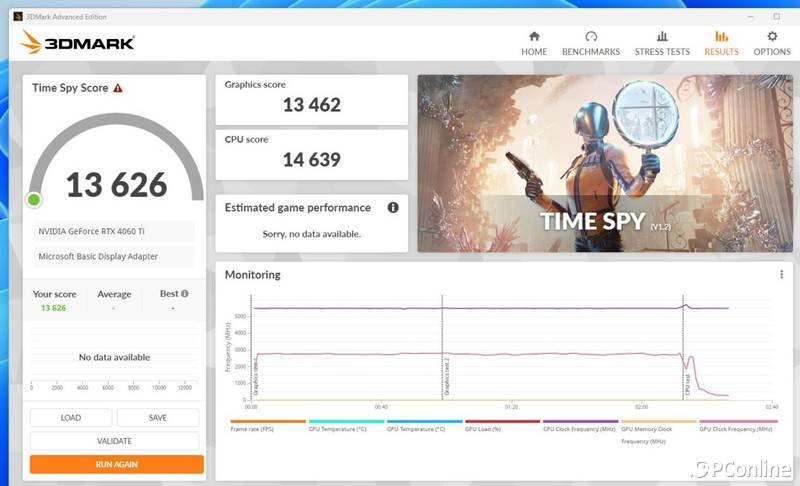
Task: Click the STRESS TESTS bar chart icon
Action: point(662,37)
